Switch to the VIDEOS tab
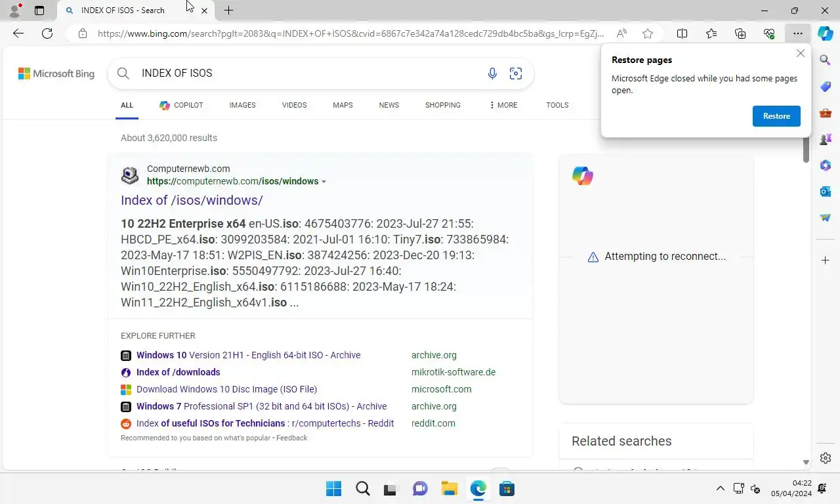This screenshot has height=504, width=840. [x=294, y=105]
